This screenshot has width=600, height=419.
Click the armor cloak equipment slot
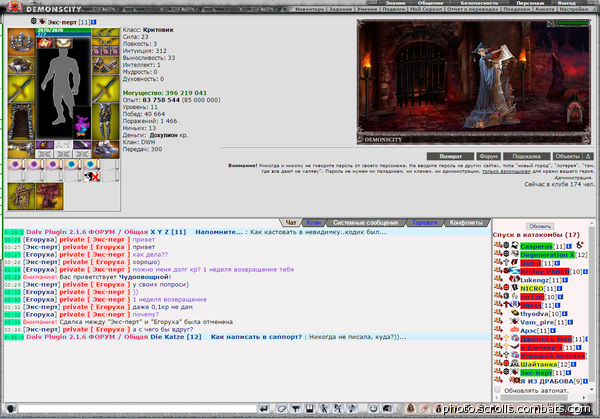[x=21, y=121]
